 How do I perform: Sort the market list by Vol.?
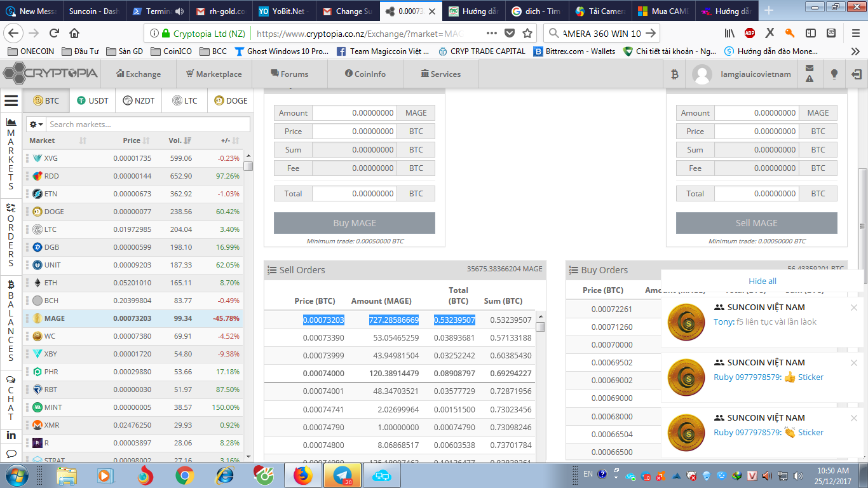(x=180, y=140)
